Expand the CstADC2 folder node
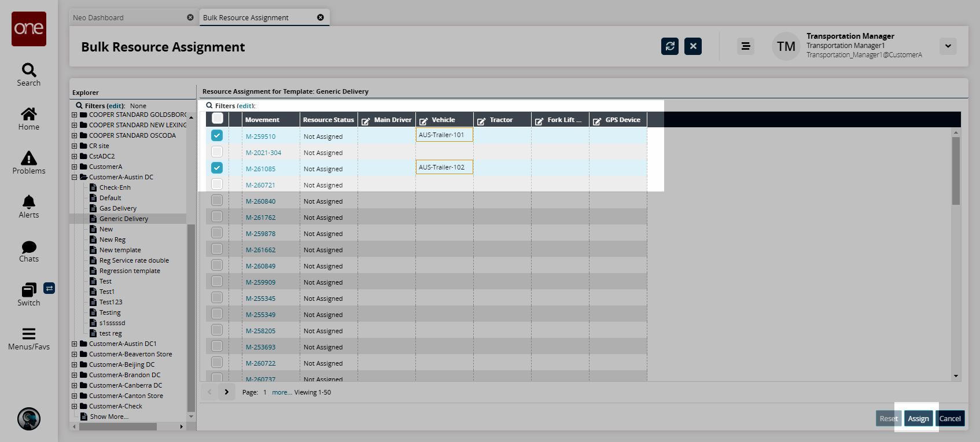Screen dimensions: 980x442 pyautogui.click(x=74, y=157)
